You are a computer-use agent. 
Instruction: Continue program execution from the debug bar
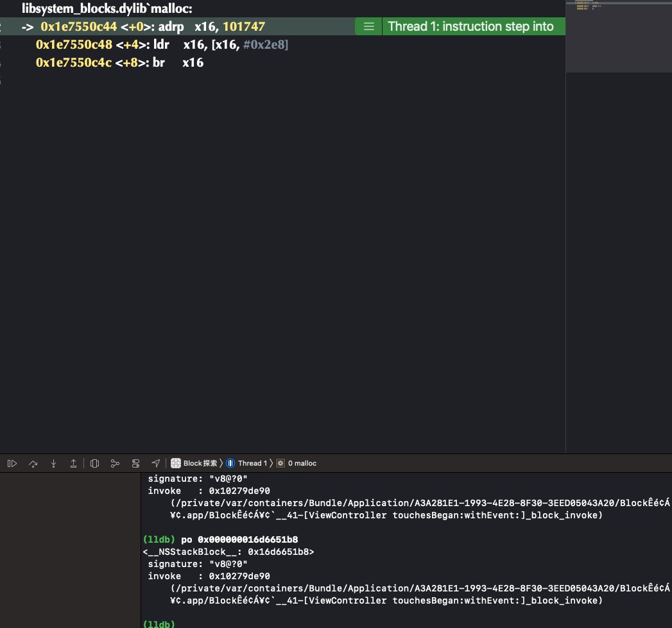click(12, 463)
